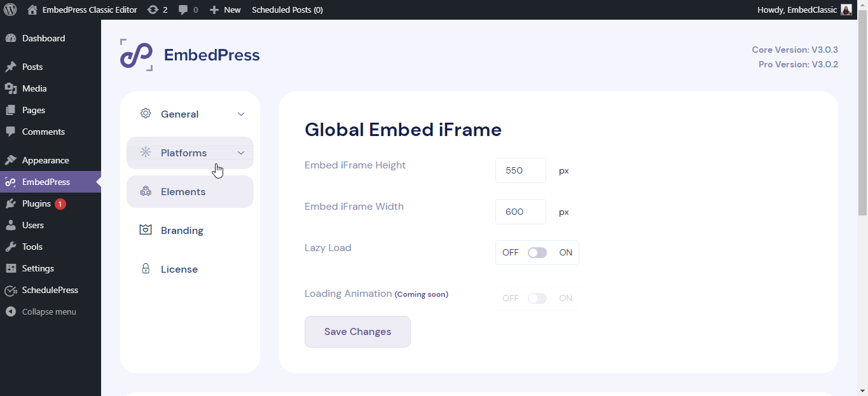Click the Platforms snowflake icon

tap(146, 153)
